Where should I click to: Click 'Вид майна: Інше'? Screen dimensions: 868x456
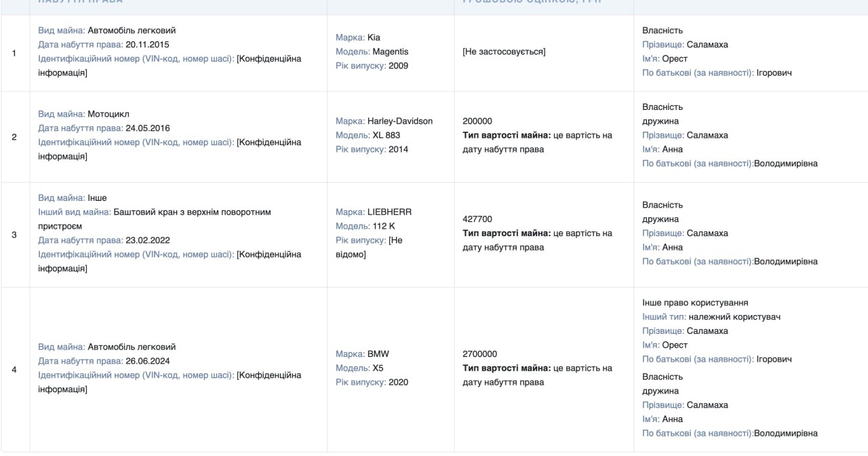pyautogui.click(x=73, y=198)
